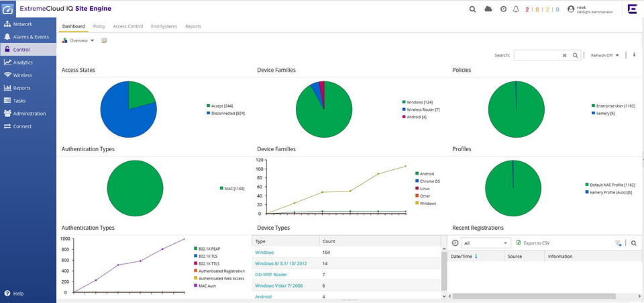Open the cloud connection status icon
The image size is (644, 303).
pos(488,9)
